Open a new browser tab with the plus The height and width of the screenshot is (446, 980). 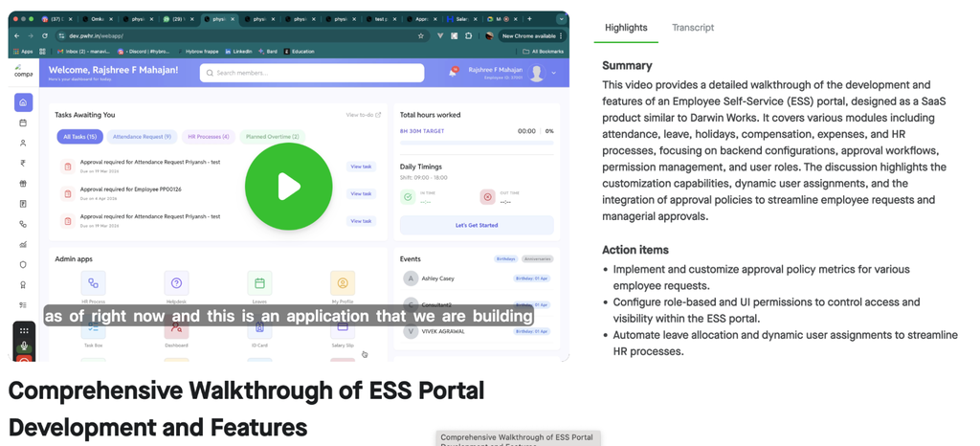click(530, 19)
